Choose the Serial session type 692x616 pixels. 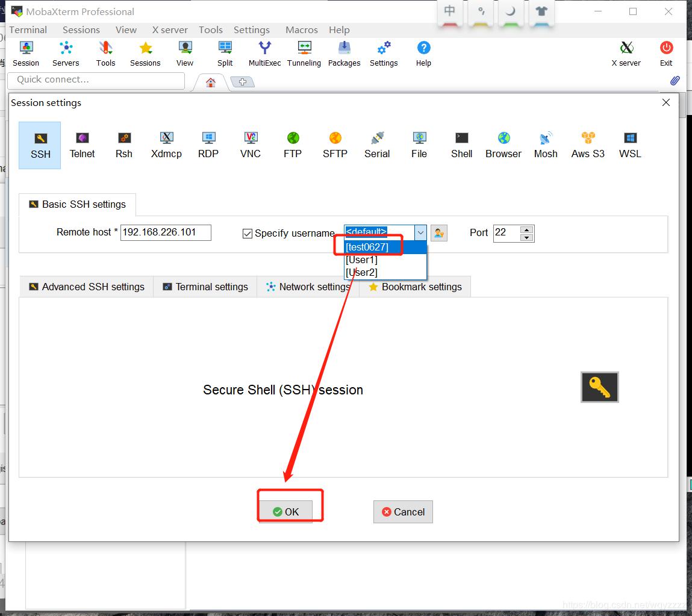pos(377,145)
